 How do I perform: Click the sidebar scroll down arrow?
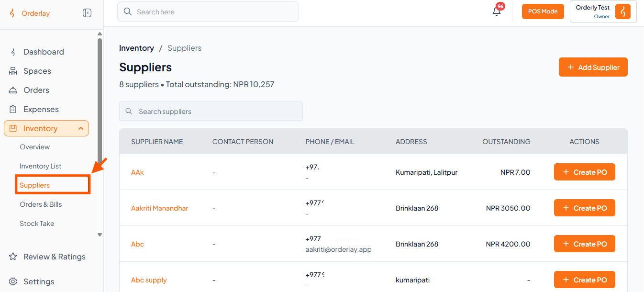point(100,235)
